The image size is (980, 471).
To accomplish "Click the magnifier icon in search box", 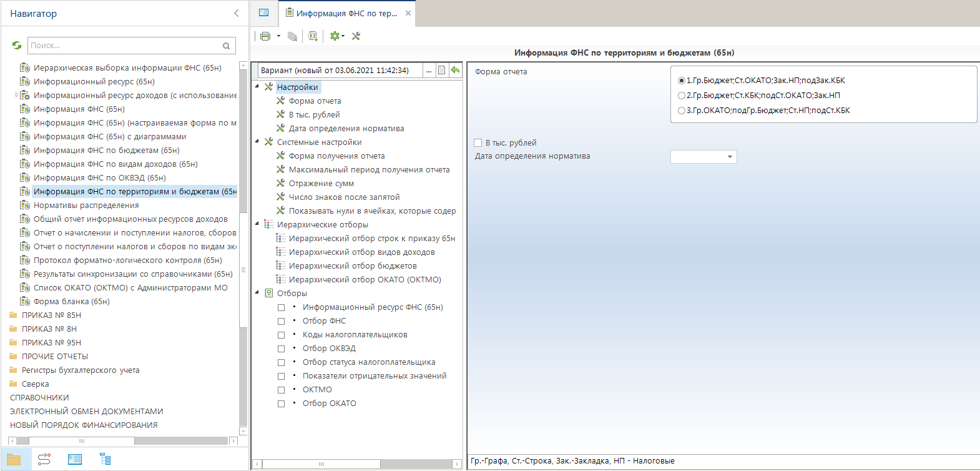I will pos(227,46).
